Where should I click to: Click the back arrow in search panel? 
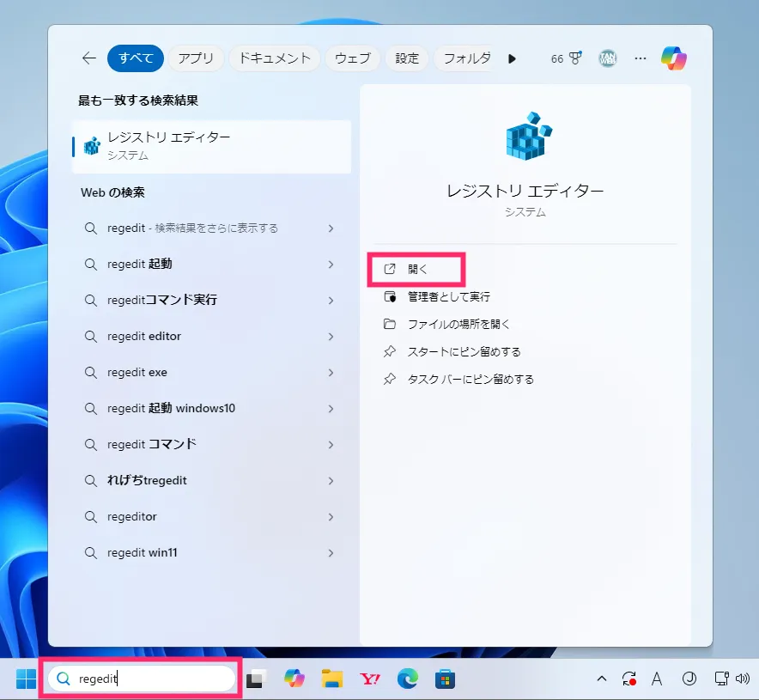point(88,58)
